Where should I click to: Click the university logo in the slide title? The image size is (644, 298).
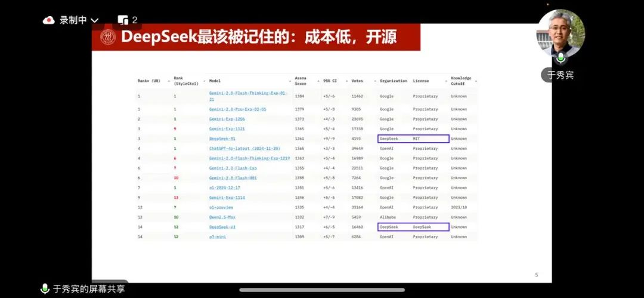click(108, 37)
